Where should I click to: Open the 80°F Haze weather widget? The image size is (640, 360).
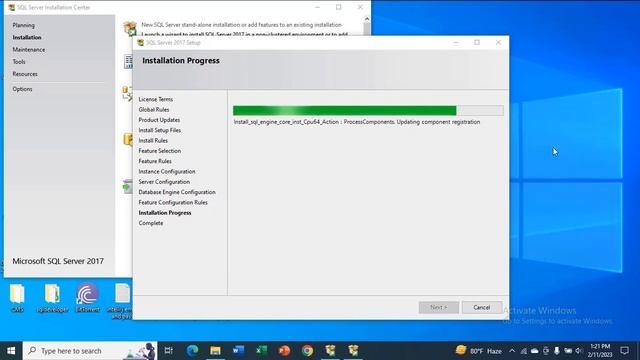[x=478, y=351]
